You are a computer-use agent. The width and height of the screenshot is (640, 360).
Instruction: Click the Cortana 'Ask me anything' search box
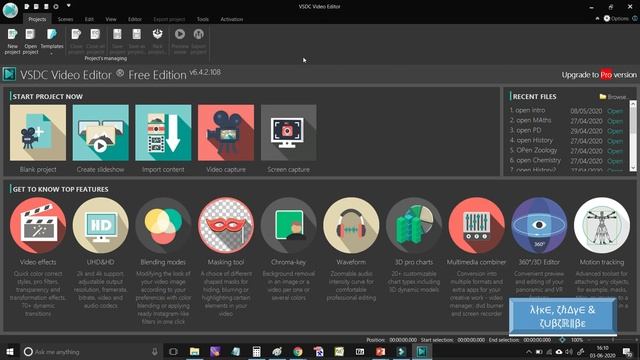91,351
